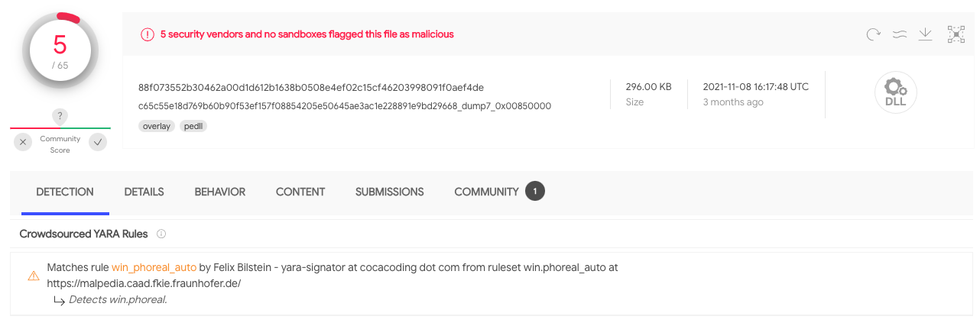Click the reanalyze file refresh icon
980x326 pixels.
(874, 34)
